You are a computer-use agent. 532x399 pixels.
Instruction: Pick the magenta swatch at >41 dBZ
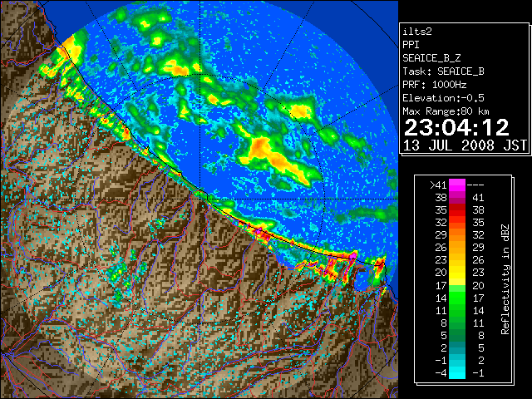click(x=457, y=185)
